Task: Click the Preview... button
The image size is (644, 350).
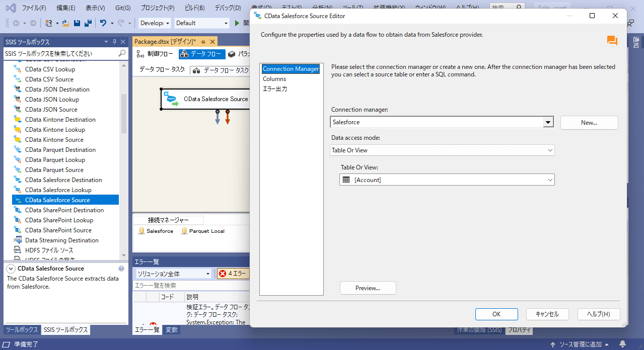Action: point(368,288)
